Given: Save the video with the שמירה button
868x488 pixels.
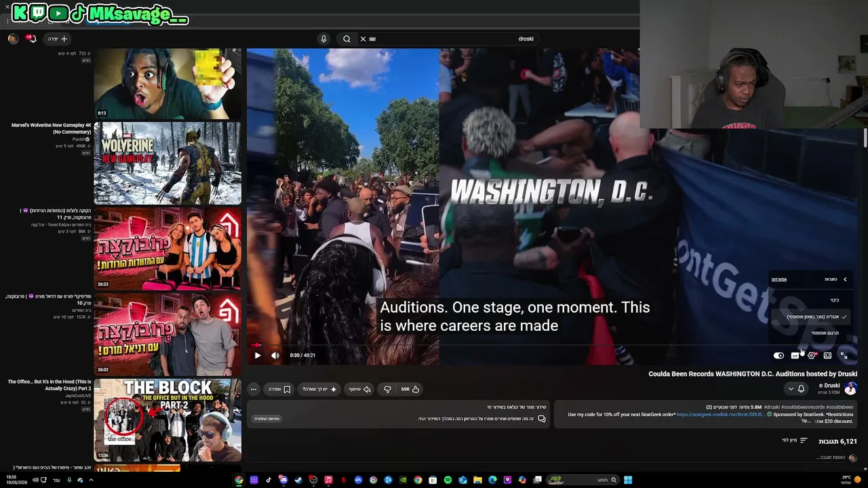Looking at the screenshot, I should tap(279, 389).
